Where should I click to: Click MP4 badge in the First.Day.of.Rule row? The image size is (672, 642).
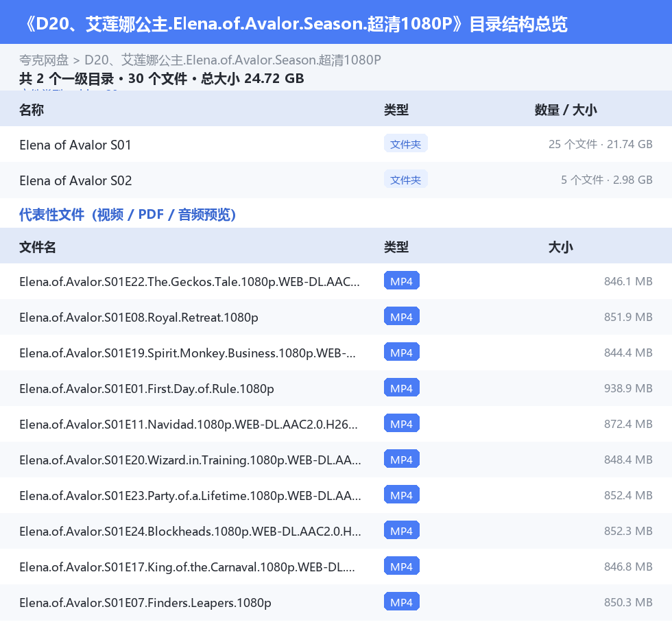[x=402, y=388]
